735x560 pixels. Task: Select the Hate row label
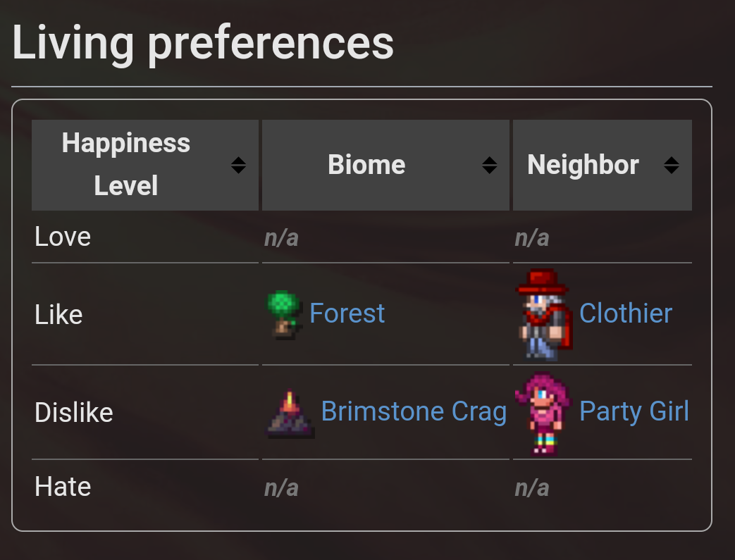63,487
